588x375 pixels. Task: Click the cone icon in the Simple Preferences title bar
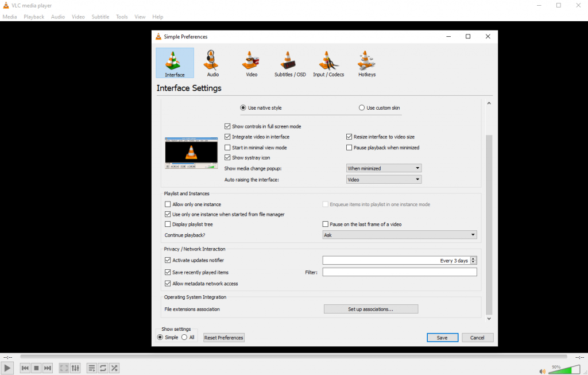[158, 36]
